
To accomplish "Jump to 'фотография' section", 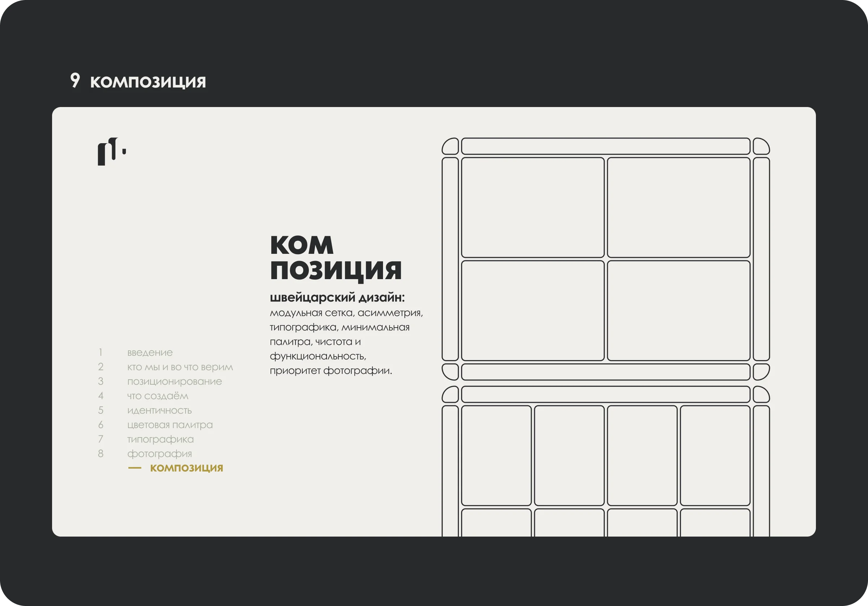I will pos(159,454).
